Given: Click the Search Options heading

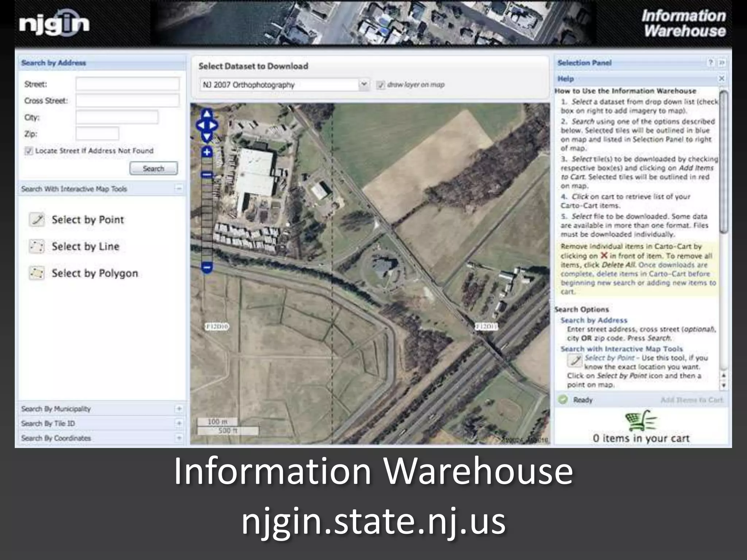Looking at the screenshot, I should pyautogui.click(x=582, y=310).
